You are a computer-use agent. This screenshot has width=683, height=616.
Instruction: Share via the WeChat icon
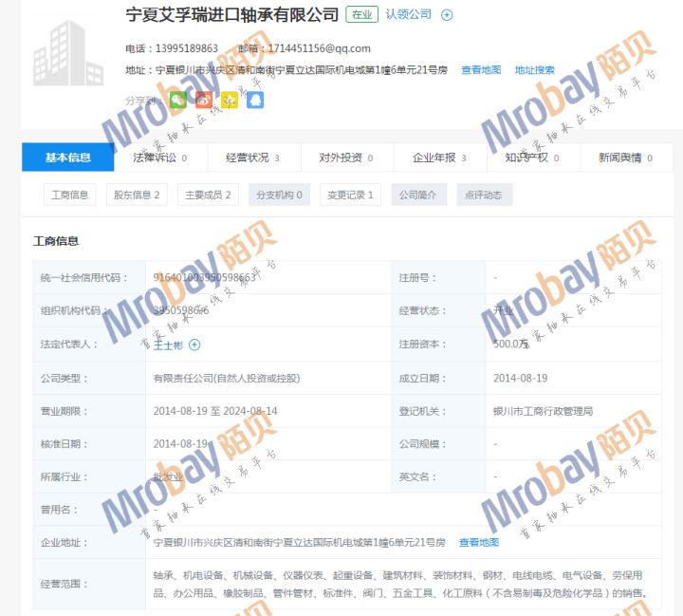tap(177, 100)
